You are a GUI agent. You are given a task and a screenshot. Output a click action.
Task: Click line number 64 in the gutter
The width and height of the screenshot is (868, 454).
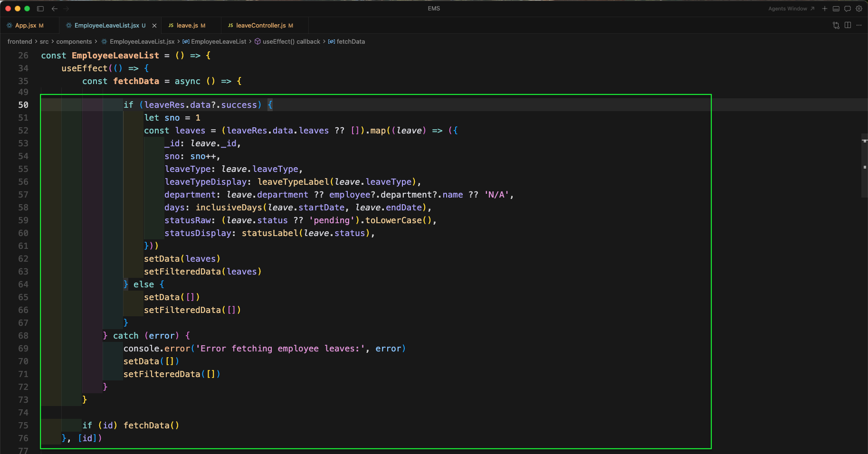[23, 284]
